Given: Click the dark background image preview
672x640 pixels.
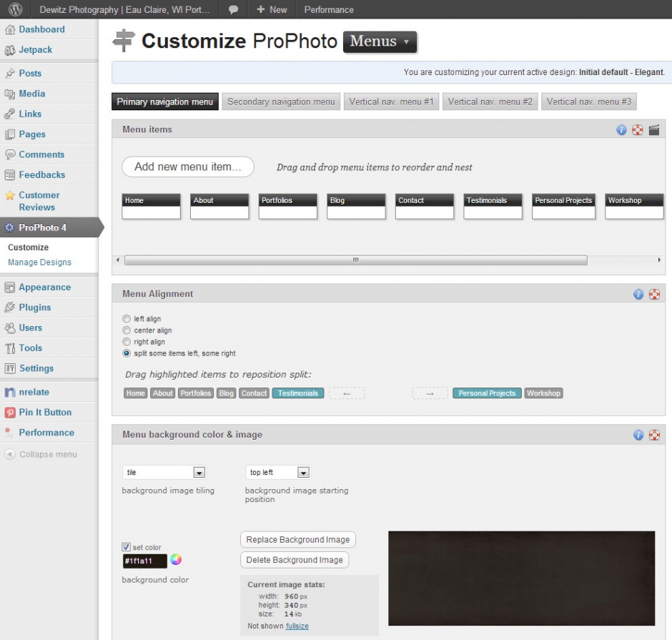Looking at the screenshot, I should [521, 579].
